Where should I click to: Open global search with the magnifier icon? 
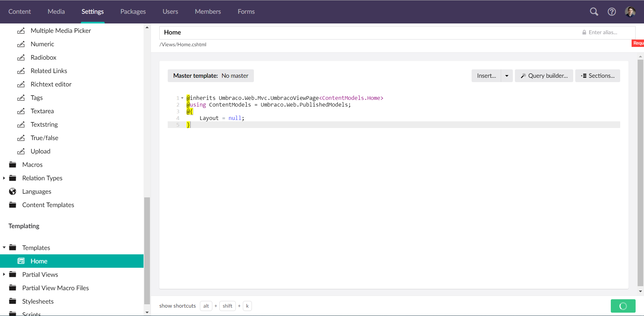pyautogui.click(x=594, y=11)
